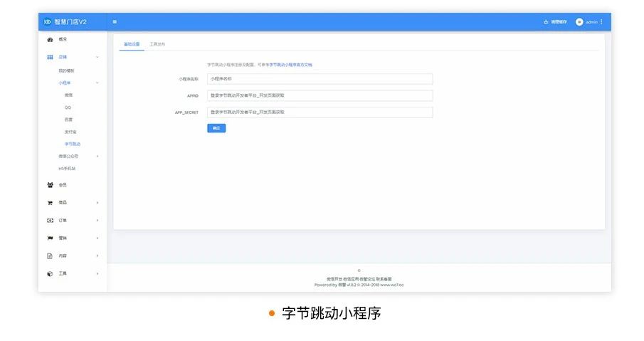Image resolution: width=644 pixels, height=341 pixels.
Task: Click the 会员 members icon
Action: point(50,185)
